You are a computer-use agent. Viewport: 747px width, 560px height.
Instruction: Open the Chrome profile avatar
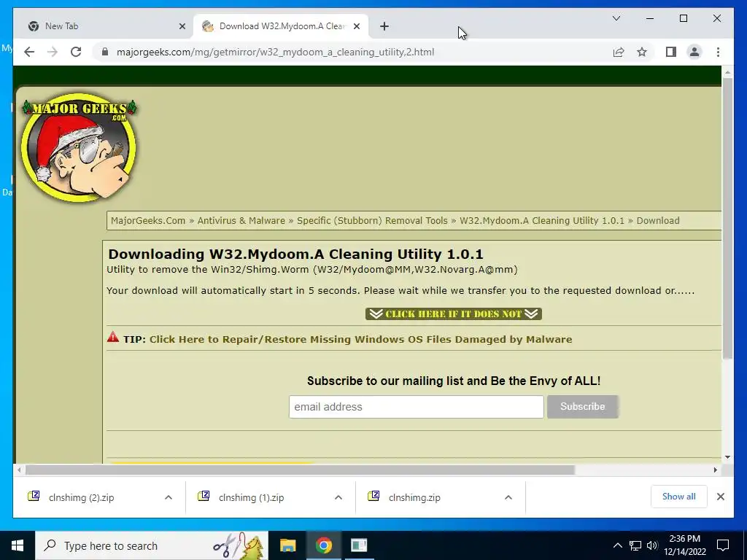coord(694,52)
